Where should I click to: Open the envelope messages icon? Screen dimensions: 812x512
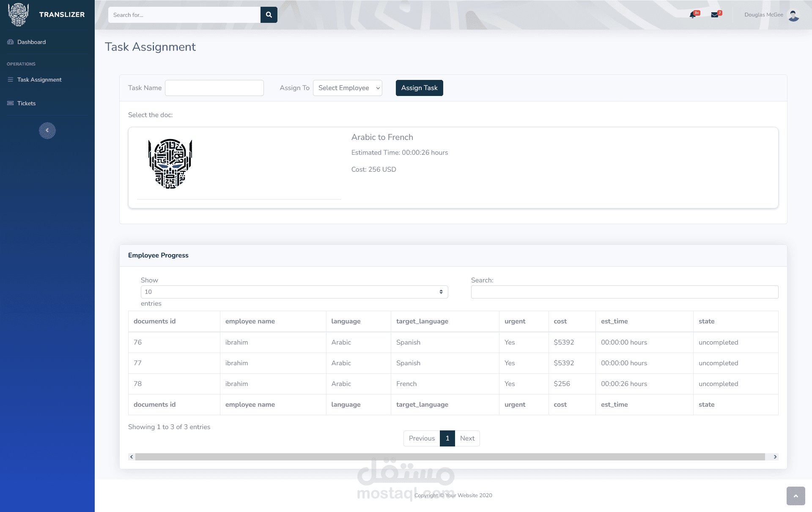(715, 15)
